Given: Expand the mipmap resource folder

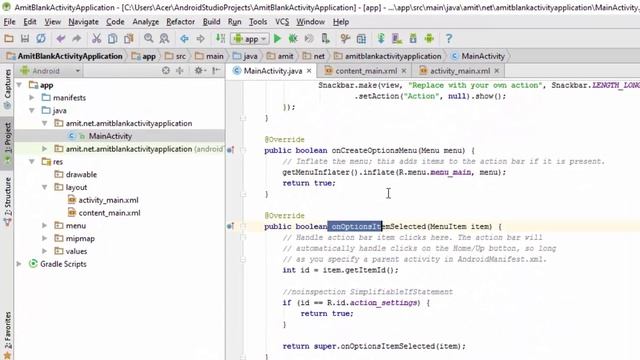Looking at the screenshot, I should 44,238.
